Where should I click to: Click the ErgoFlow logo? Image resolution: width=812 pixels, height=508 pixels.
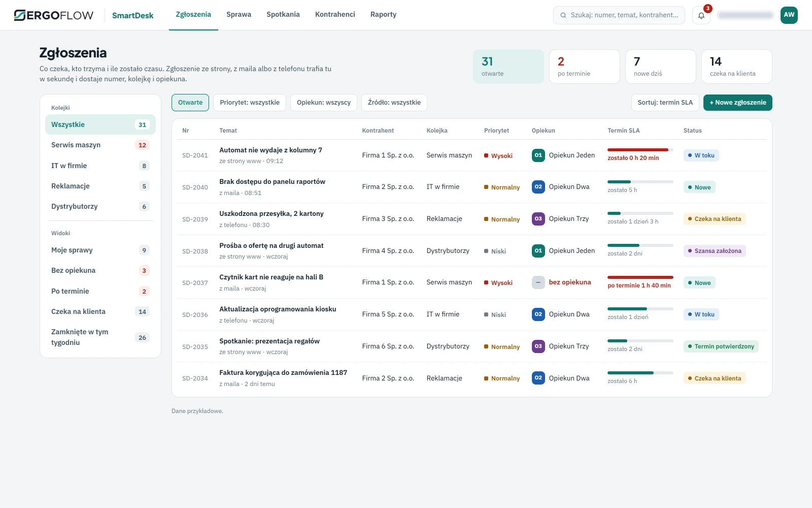[x=54, y=15]
